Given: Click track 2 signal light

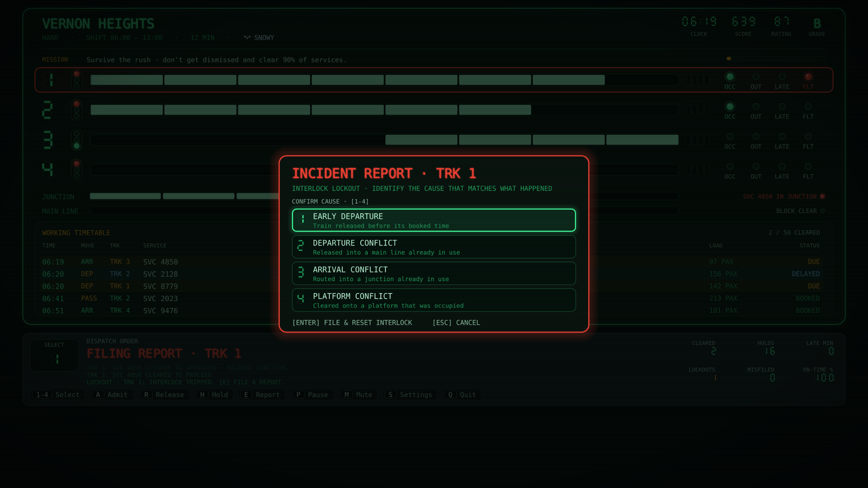Looking at the screenshot, I should click(76, 110).
